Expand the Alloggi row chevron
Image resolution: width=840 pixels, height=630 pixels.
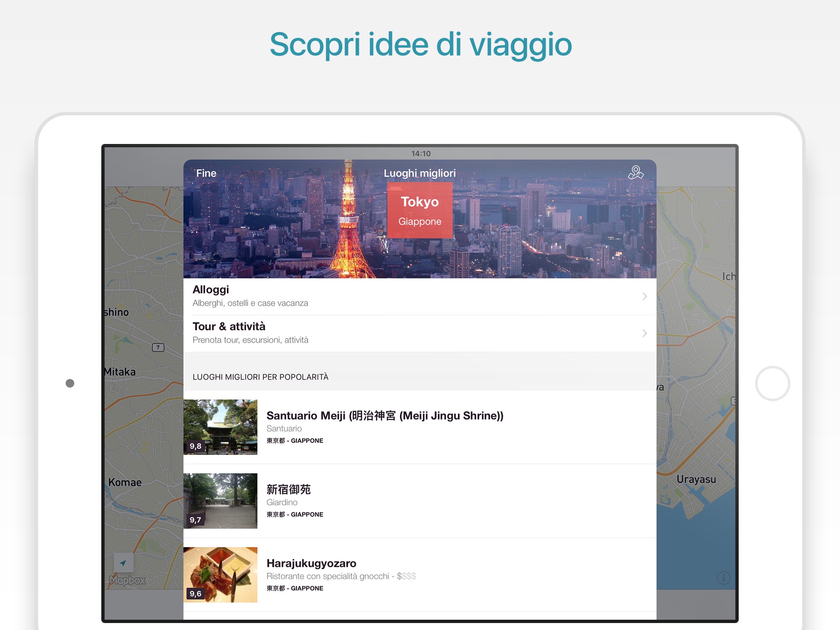[644, 296]
